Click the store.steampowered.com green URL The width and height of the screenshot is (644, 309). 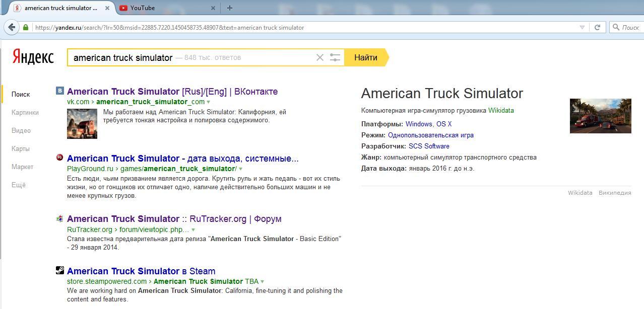coord(107,281)
